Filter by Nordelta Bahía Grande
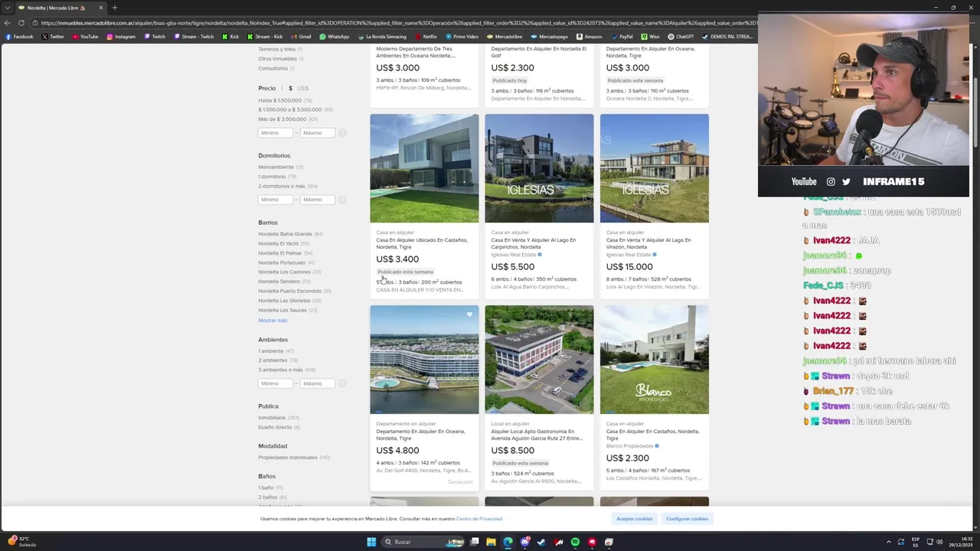This screenshot has height=551, width=980. pos(285,234)
